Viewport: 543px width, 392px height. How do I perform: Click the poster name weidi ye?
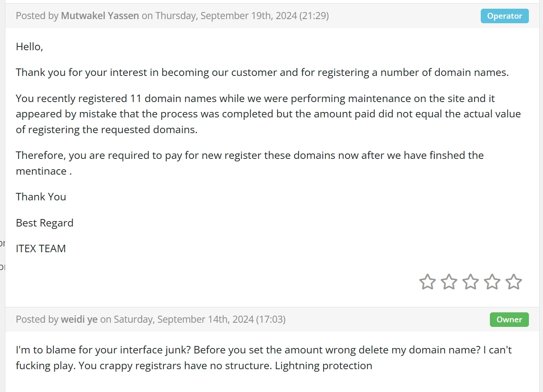click(x=79, y=319)
